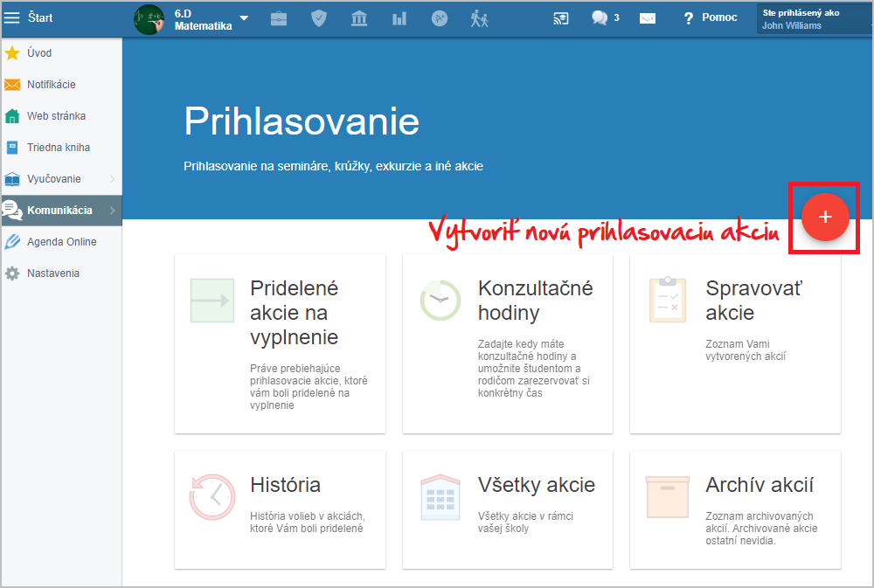This screenshot has height=588, width=874.
Task: Click the 6.D Matematika class avatar
Action: pyautogui.click(x=149, y=19)
